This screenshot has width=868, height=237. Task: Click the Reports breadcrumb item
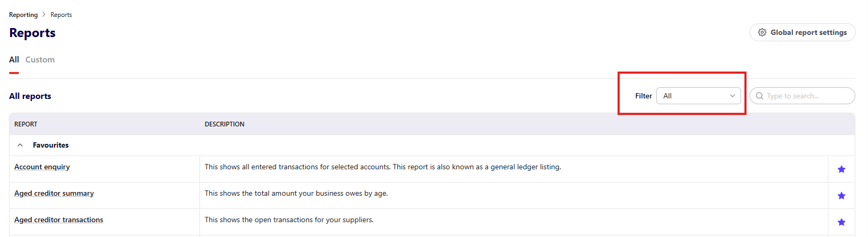(61, 15)
